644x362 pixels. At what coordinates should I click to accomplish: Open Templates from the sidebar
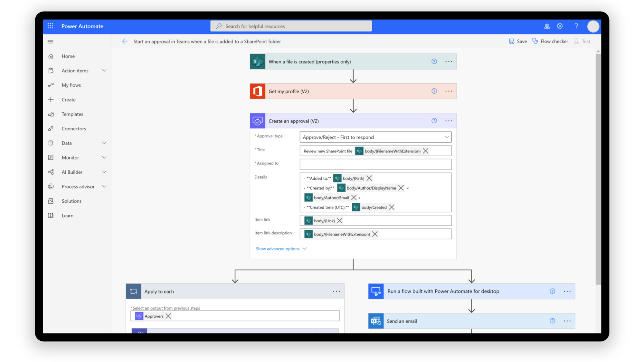pyautogui.click(x=72, y=114)
